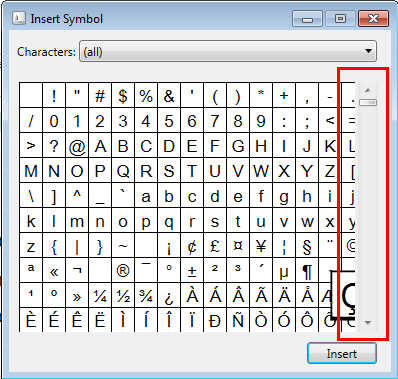
Task: Select the lowercase w cell
Action: point(307,221)
